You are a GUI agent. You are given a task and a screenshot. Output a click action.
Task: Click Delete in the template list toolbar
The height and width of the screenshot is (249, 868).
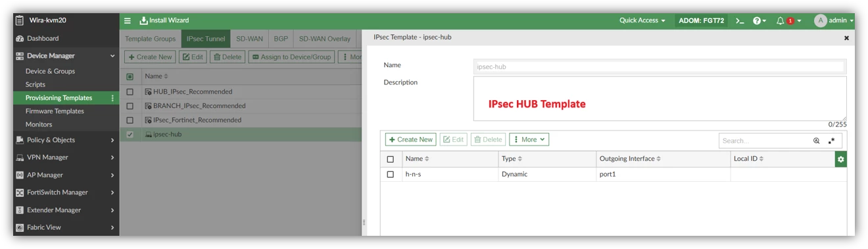[227, 57]
